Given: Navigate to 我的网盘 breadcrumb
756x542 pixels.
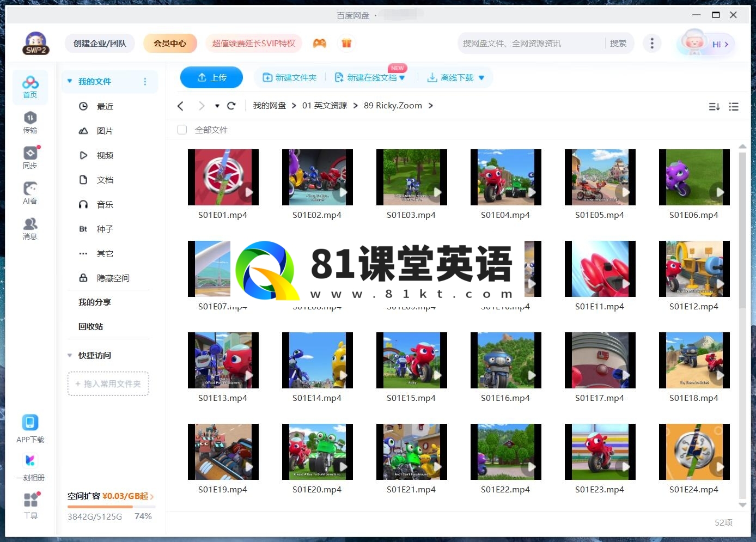Looking at the screenshot, I should coord(270,106).
